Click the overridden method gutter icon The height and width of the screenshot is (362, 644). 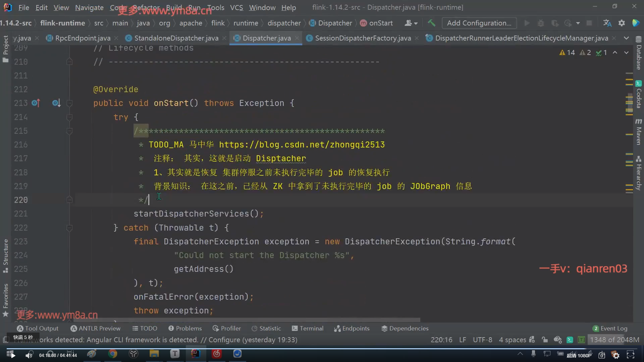[56, 103]
